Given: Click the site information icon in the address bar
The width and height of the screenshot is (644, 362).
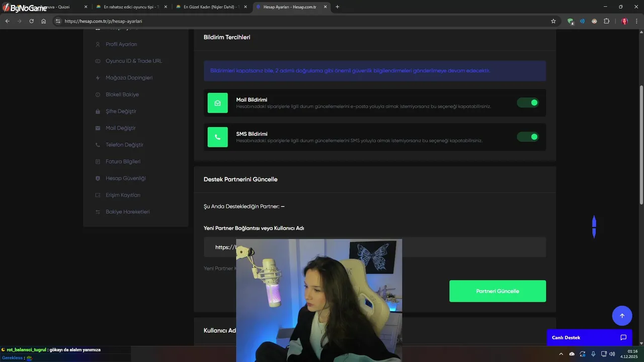Looking at the screenshot, I should click(58, 21).
